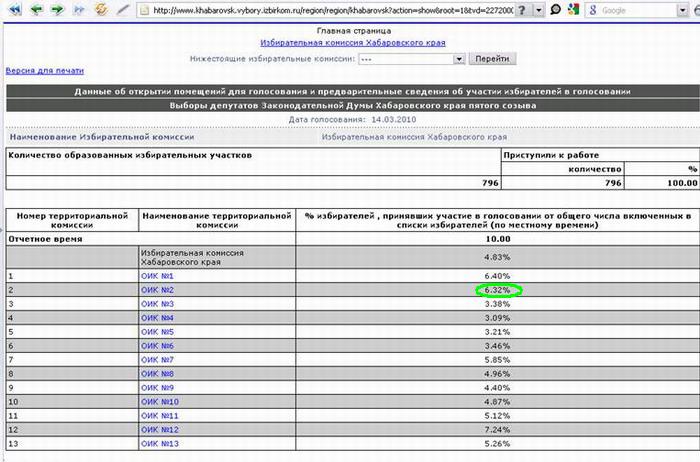Click the fast-forward double-arrow icon

[x=78, y=10]
